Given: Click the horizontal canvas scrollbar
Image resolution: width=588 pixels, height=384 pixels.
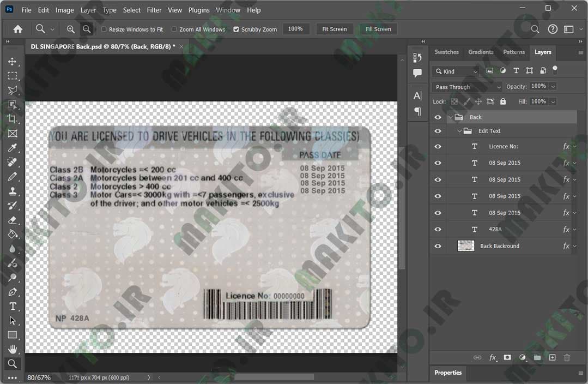Looking at the screenshot, I should tap(274, 377).
